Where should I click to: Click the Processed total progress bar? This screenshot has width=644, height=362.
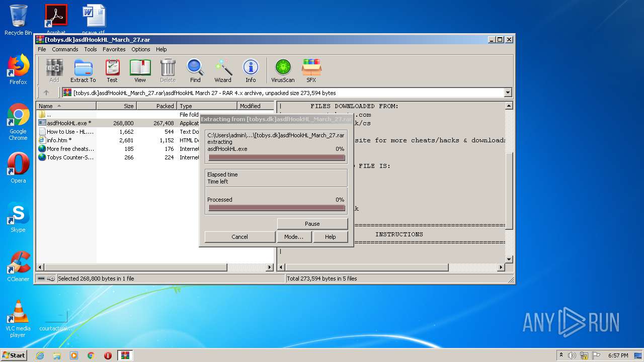[x=277, y=208]
